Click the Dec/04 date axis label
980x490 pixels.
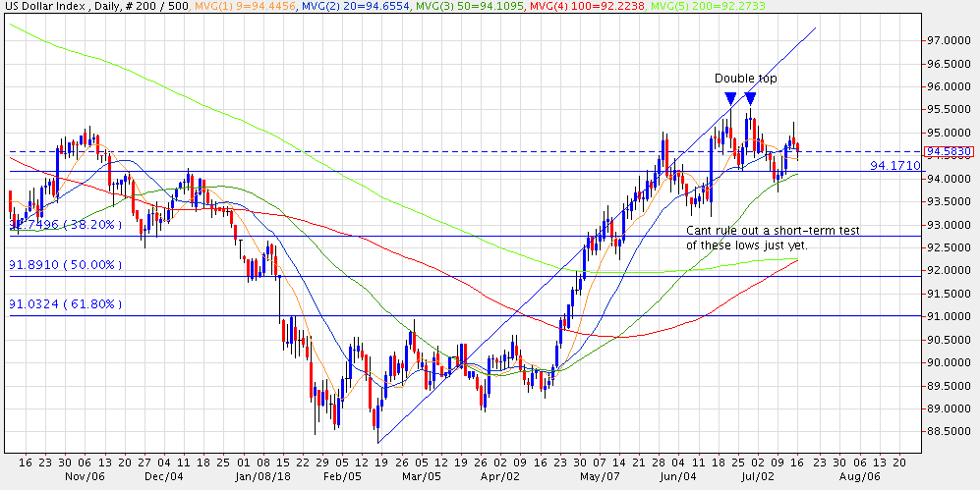coord(164,477)
